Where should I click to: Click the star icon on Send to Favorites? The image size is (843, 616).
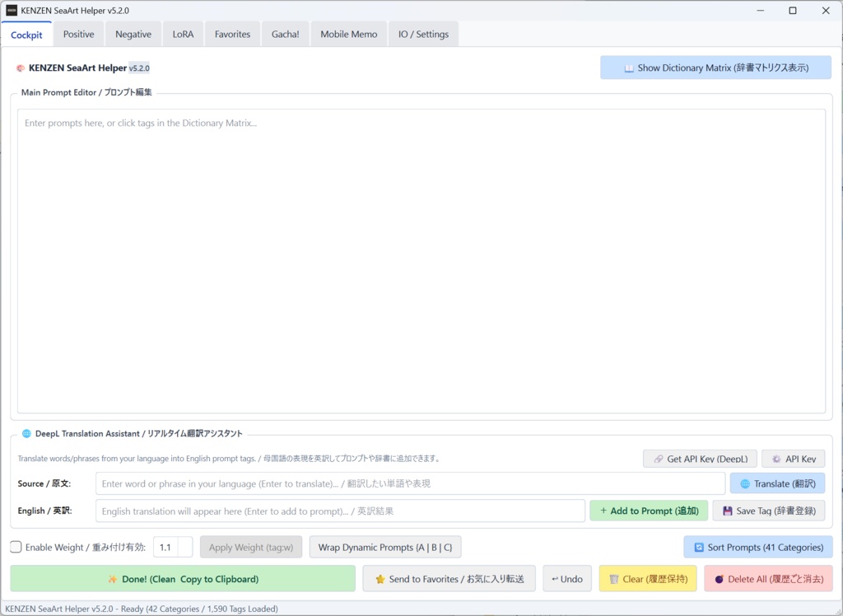[x=380, y=580]
